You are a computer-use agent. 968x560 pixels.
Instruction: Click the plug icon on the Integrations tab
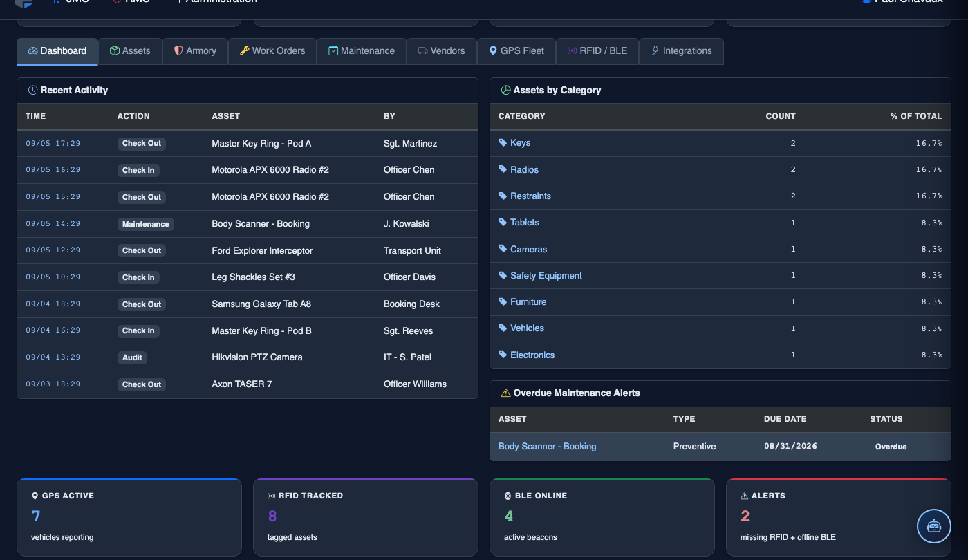click(x=655, y=51)
